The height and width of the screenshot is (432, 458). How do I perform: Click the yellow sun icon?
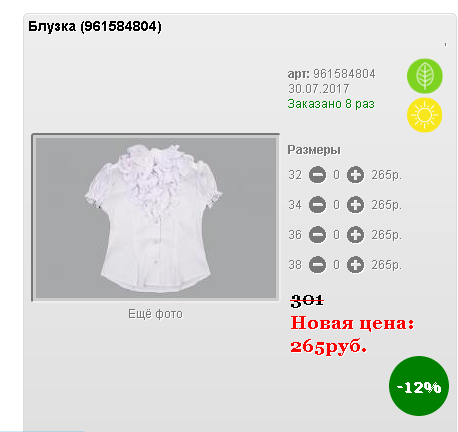coord(424,115)
